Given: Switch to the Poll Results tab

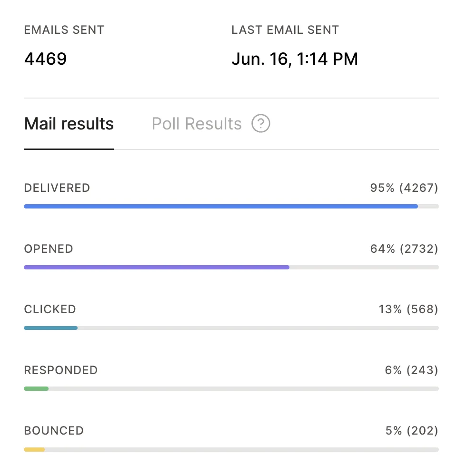Looking at the screenshot, I should 197,124.
